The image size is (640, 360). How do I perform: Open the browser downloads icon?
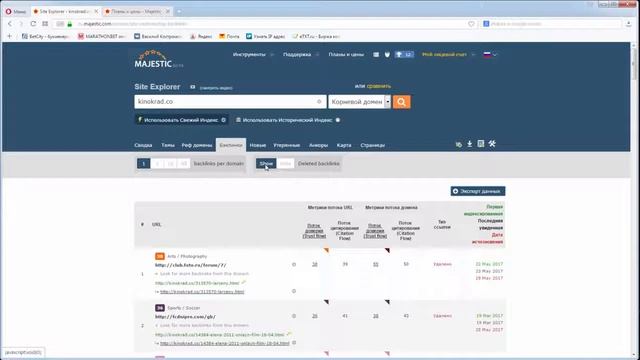pyautogui.click(x=629, y=24)
